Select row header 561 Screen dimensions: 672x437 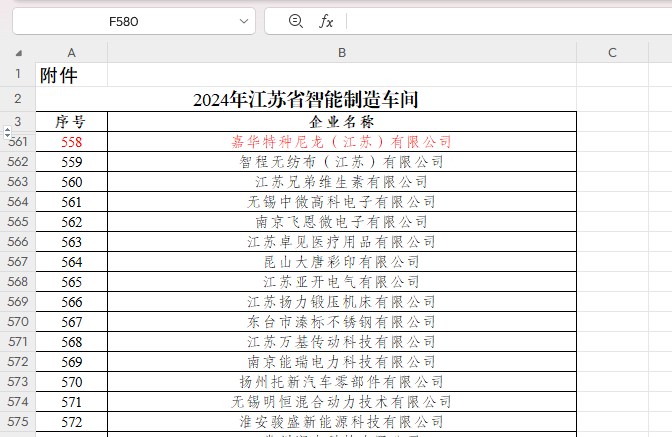pos(18,142)
